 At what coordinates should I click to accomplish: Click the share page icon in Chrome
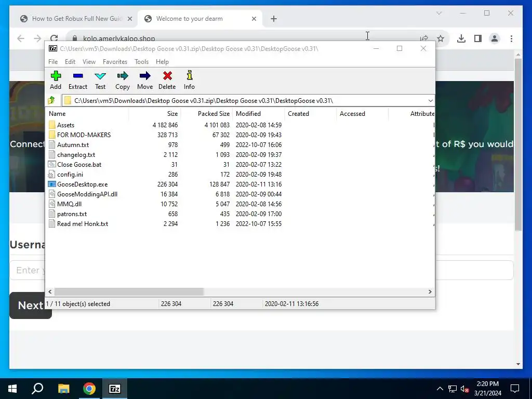[x=424, y=38]
